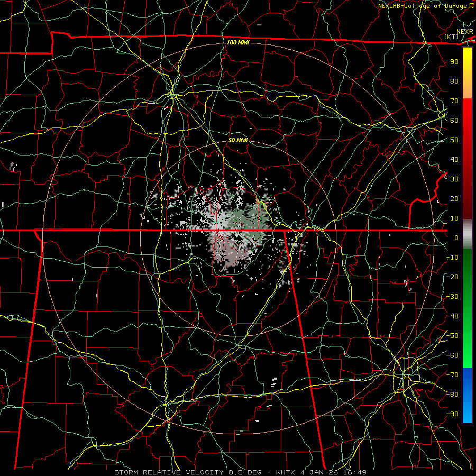Click the positive 90 scale label

coord(454,62)
